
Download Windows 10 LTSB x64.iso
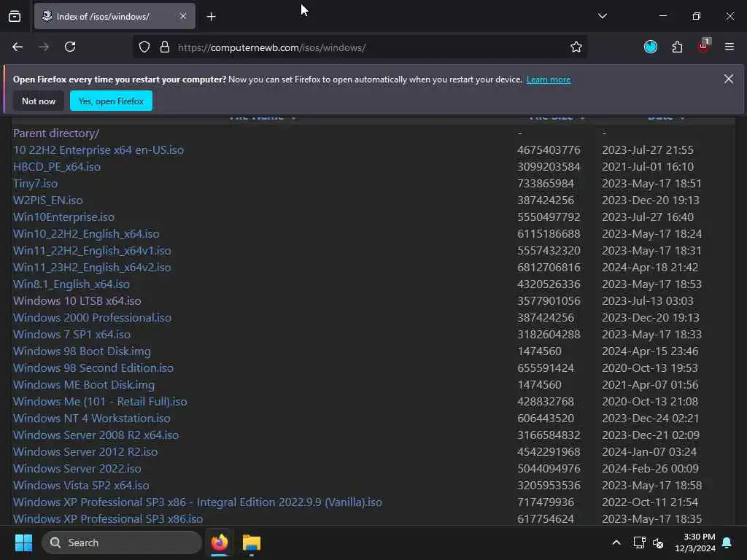click(77, 301)
